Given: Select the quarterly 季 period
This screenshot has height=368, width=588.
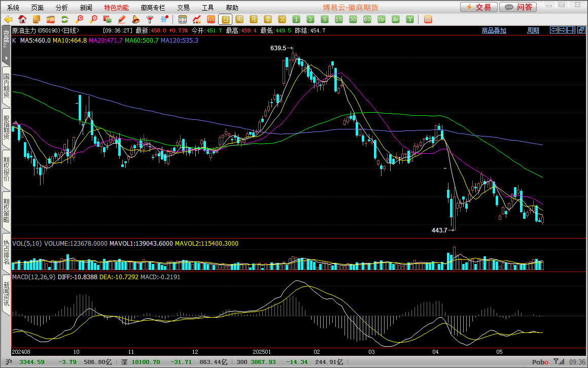Looking at the screenshot, I should click(268, 19).
